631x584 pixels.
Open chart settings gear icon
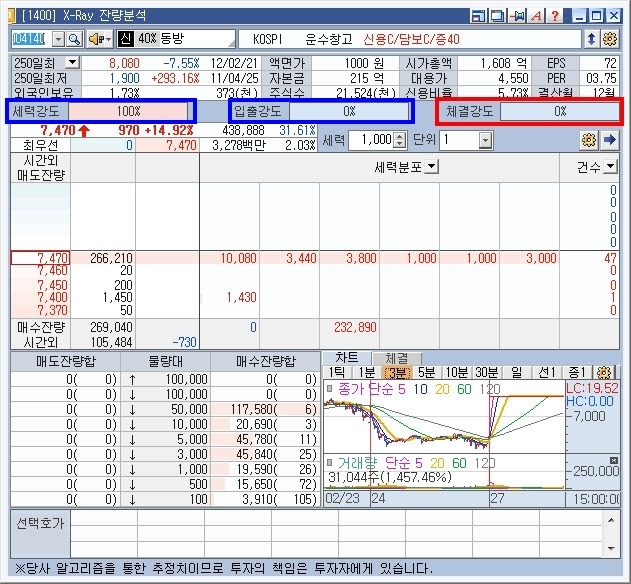click(x=604, y=372)
